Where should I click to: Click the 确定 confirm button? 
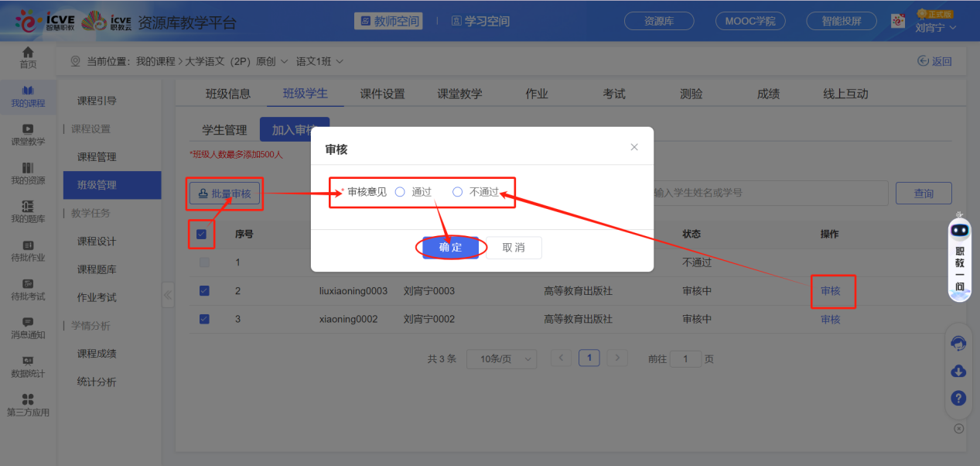[451, 248]
